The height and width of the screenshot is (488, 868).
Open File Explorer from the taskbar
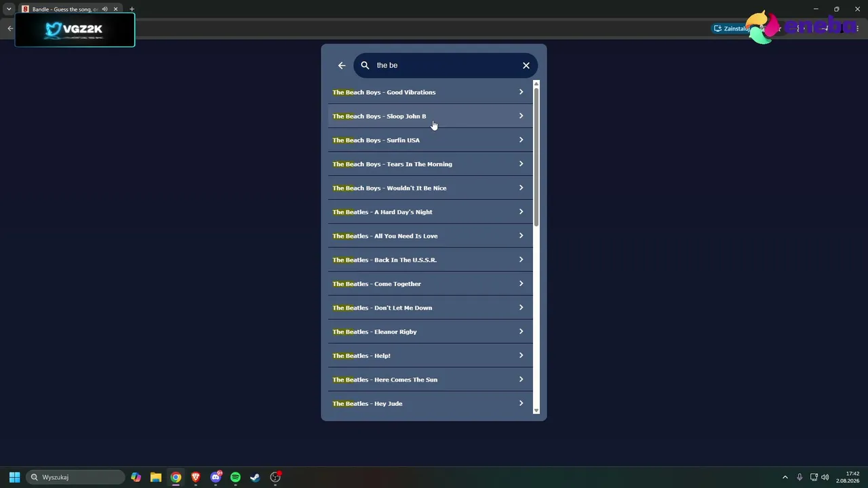point(156,477)
